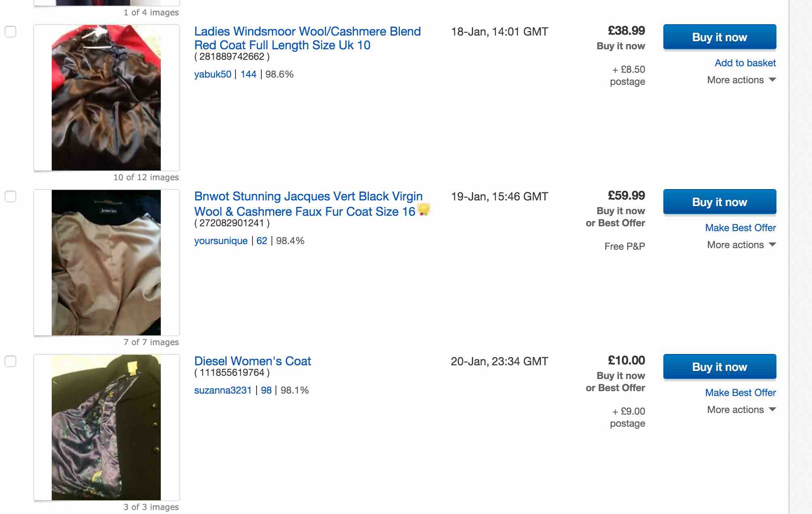
Task: View seller yabuk50's profile
Action: tap(212, 74)
